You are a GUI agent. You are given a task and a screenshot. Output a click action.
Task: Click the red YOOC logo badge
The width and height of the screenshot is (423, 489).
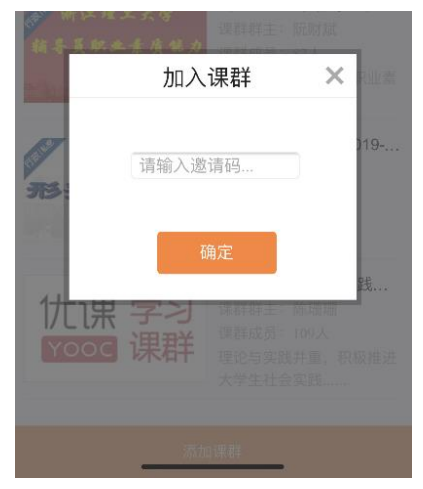click(x=79, y=349)
